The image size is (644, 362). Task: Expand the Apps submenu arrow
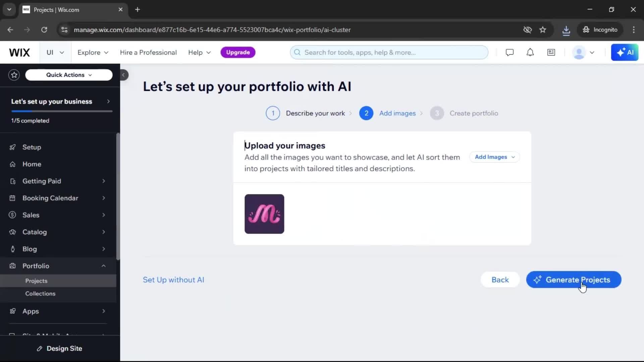pos(104,311)
